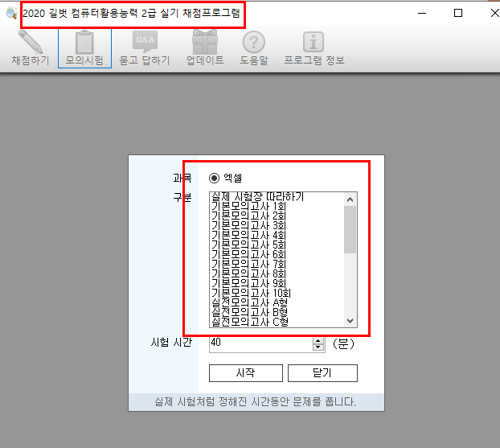Close the 채점프로그램 window
Screen dimensions: 500x448
point(494,13)
